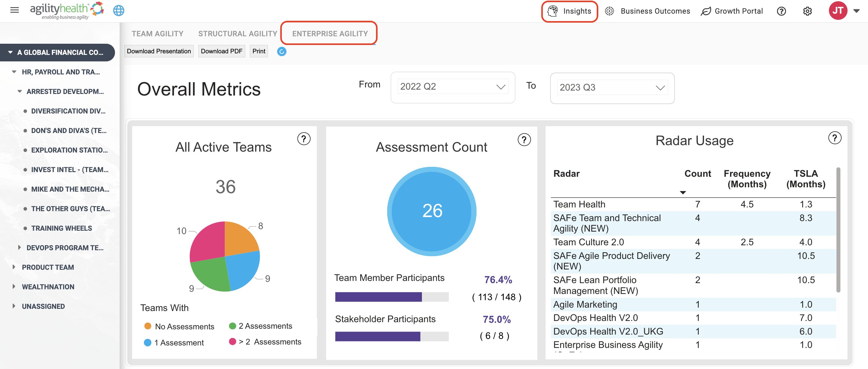Open the settings gear icon
The width and height of the screenshot is (868, 369).
807,11
